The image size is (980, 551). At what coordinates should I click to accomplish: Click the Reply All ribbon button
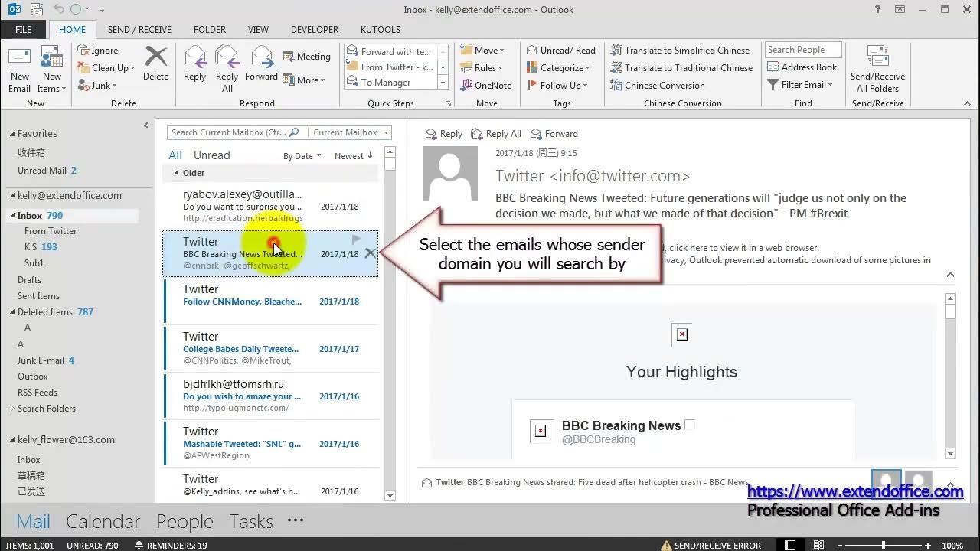click(227, 69)
